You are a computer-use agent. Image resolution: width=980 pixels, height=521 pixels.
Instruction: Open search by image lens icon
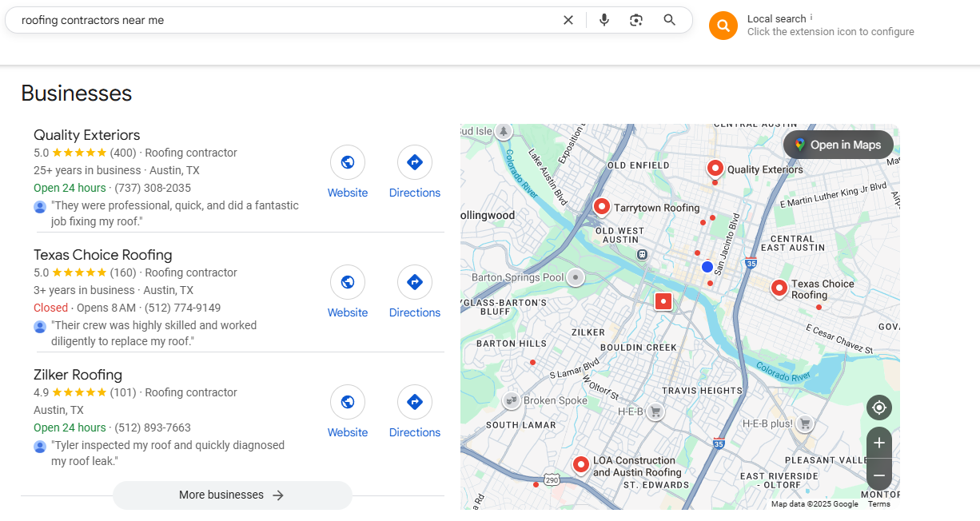[636, 20]
